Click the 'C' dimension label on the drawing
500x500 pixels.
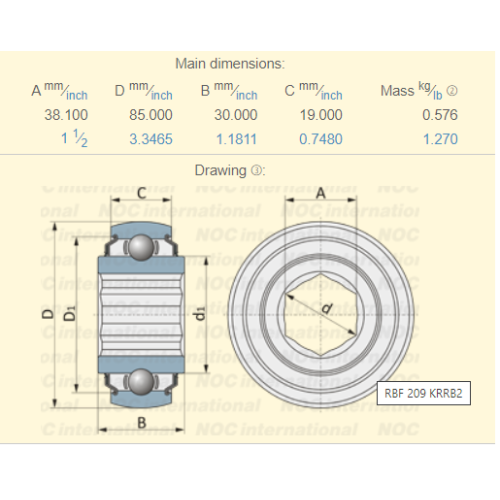point(142,193)
